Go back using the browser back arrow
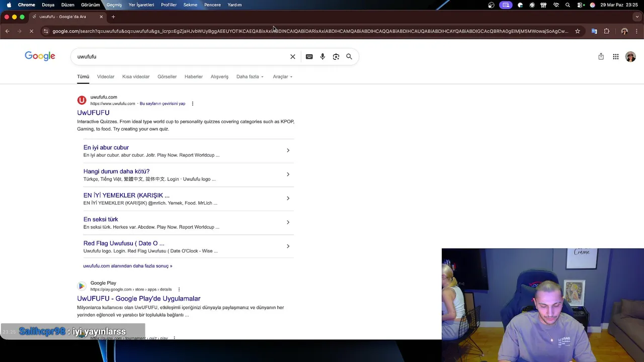This screenshot has height=362, width=644. coord(7,31)
